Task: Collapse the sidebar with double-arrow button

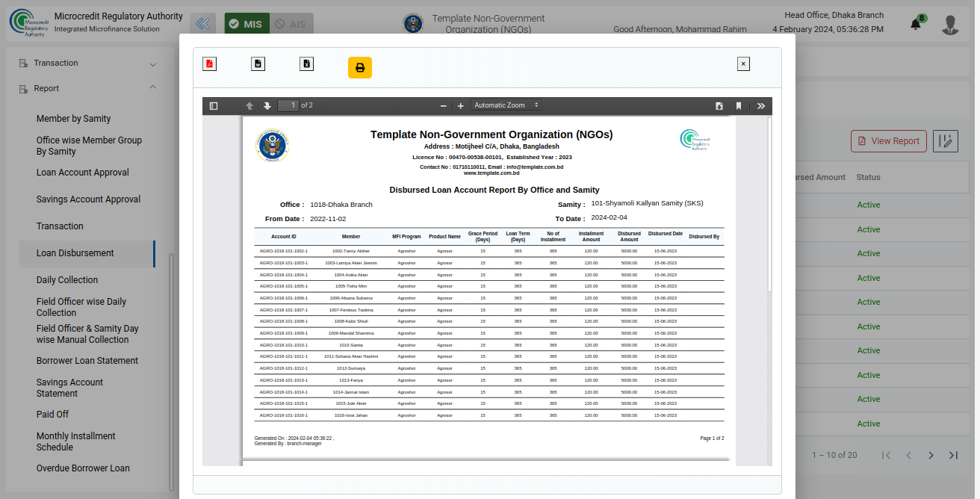Action: 203,24
